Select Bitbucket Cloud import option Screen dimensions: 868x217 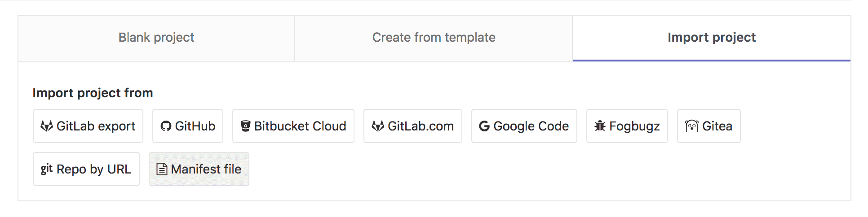click(293, 126)
